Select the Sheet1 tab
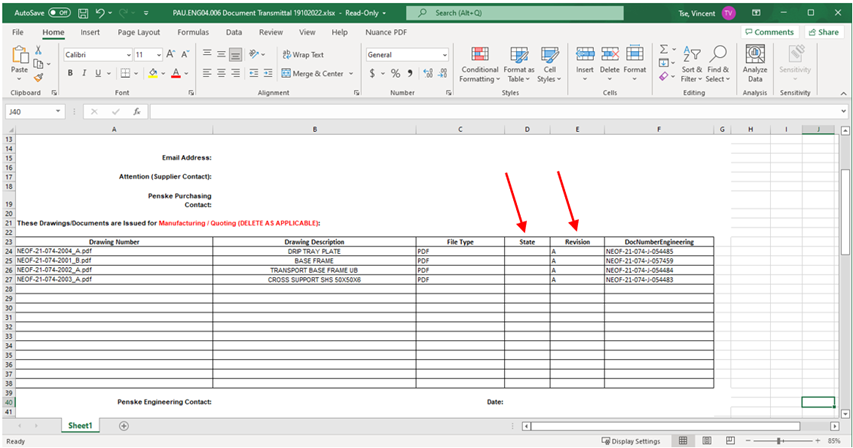The image size is (853, 448). (80, 426)
